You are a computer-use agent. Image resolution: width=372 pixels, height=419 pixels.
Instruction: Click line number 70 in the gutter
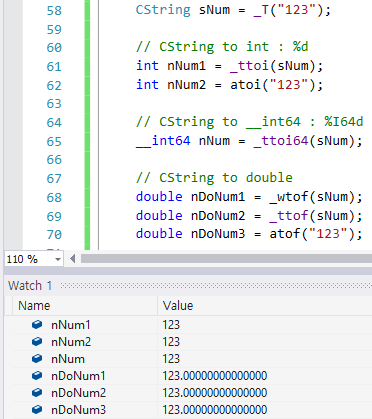click(54, 235)
